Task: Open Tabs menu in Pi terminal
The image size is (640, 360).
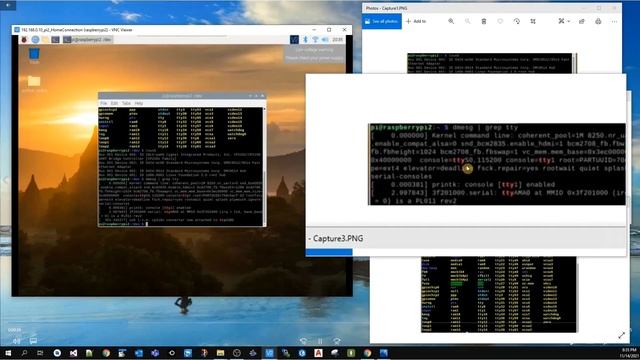Action: coord(126,103)
